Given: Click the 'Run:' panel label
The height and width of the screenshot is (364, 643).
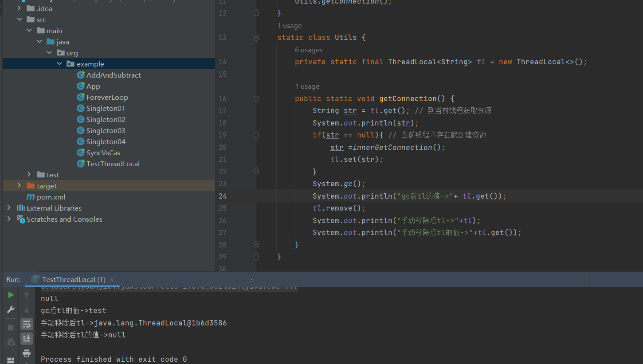Looking at the screenshot, I should [13, 280].
